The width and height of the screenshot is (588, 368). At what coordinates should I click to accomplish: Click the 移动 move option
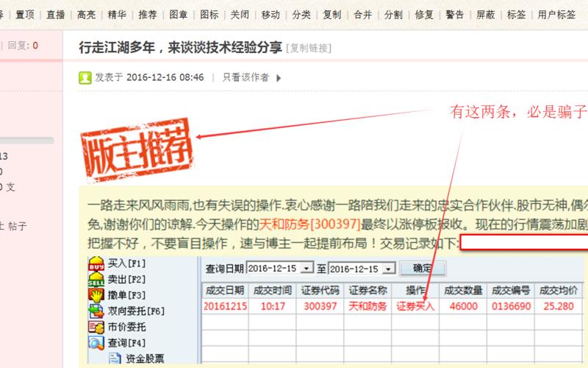click(x=270, y=15)
